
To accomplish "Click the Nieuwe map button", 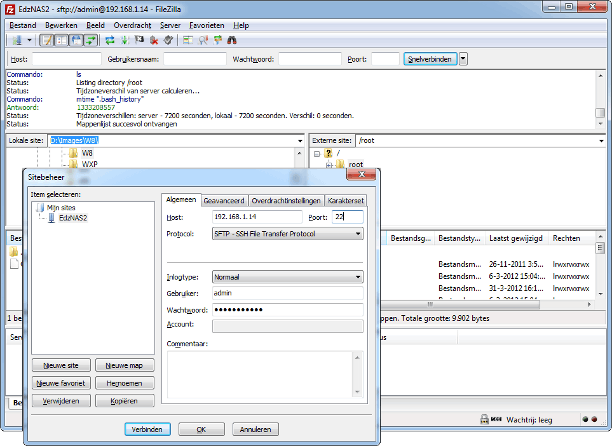I will (125, 366).
